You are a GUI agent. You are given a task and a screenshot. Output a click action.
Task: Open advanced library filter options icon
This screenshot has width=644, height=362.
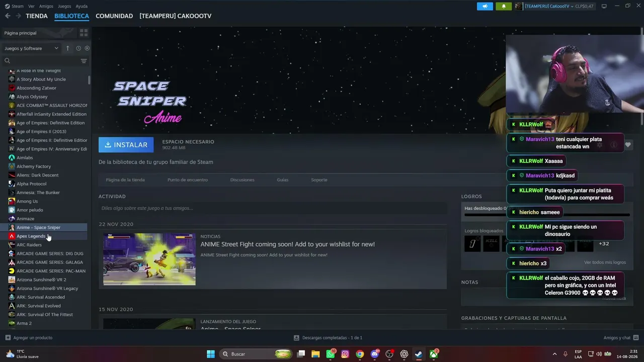(84, 61)
